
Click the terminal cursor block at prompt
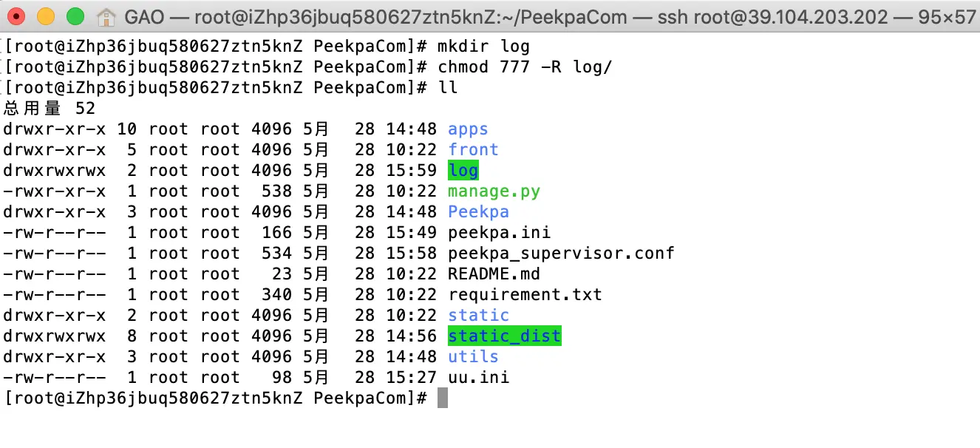pos(443,398)
